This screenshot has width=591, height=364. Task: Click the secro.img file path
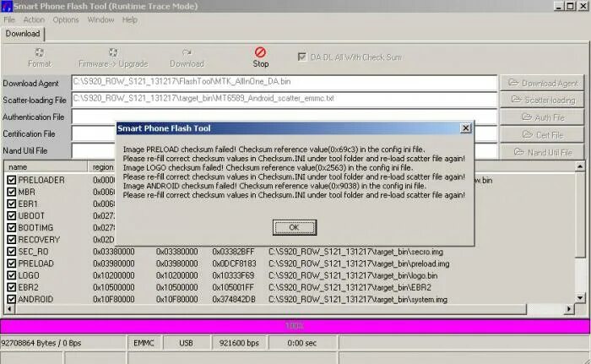[355, 252]
